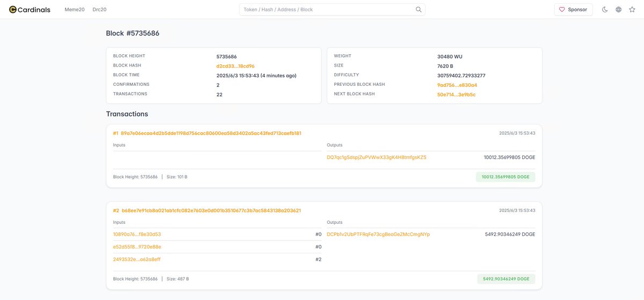
Task: Open previous block hash 9ad756...e830a4
Action: (x=457, y=85)
